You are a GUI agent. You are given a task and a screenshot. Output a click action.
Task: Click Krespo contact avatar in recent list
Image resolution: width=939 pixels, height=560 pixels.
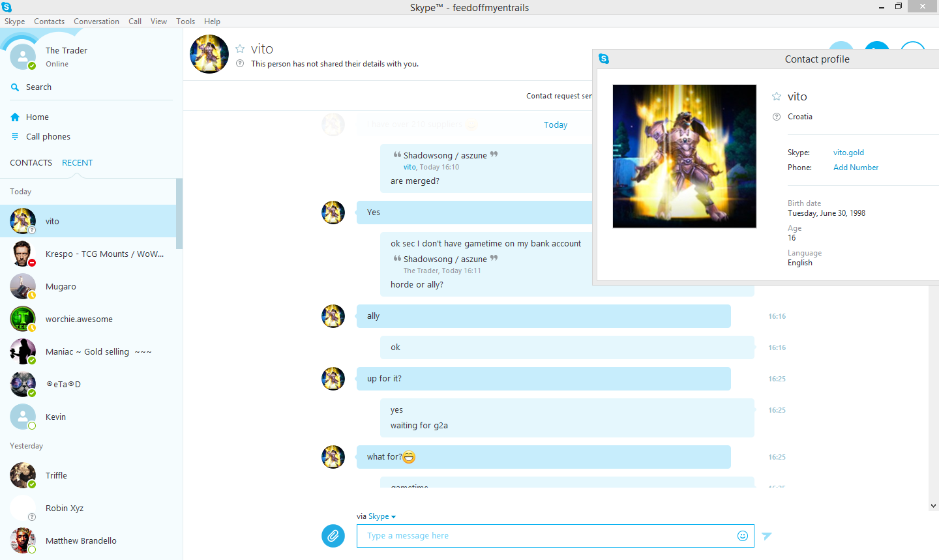23,254
